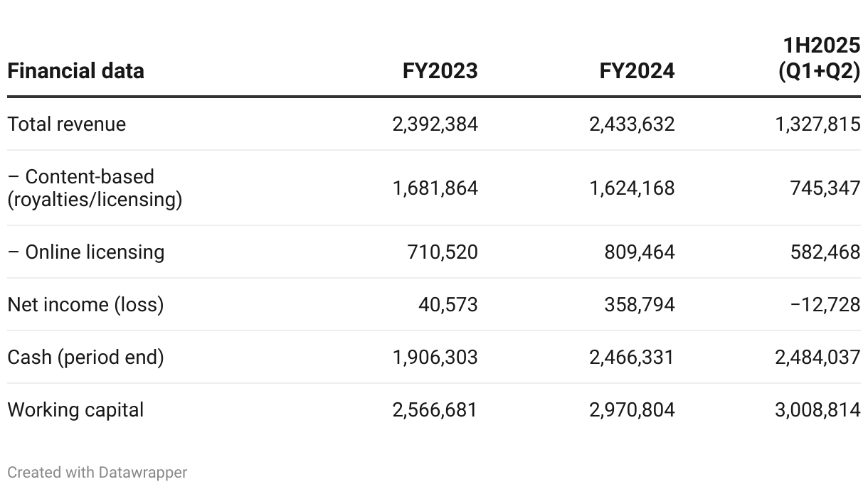868x489 pixels.
Task: Click the FY2024 working capital value 2,970,804
Action: point(632,410)
